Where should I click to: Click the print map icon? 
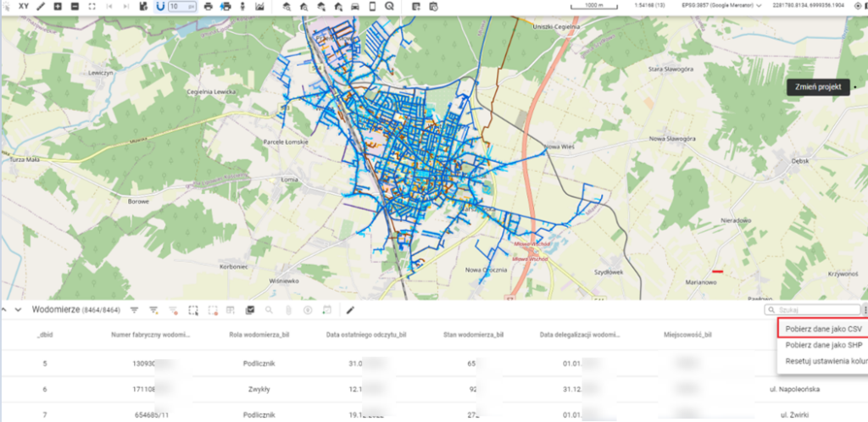tap(209, 6)
